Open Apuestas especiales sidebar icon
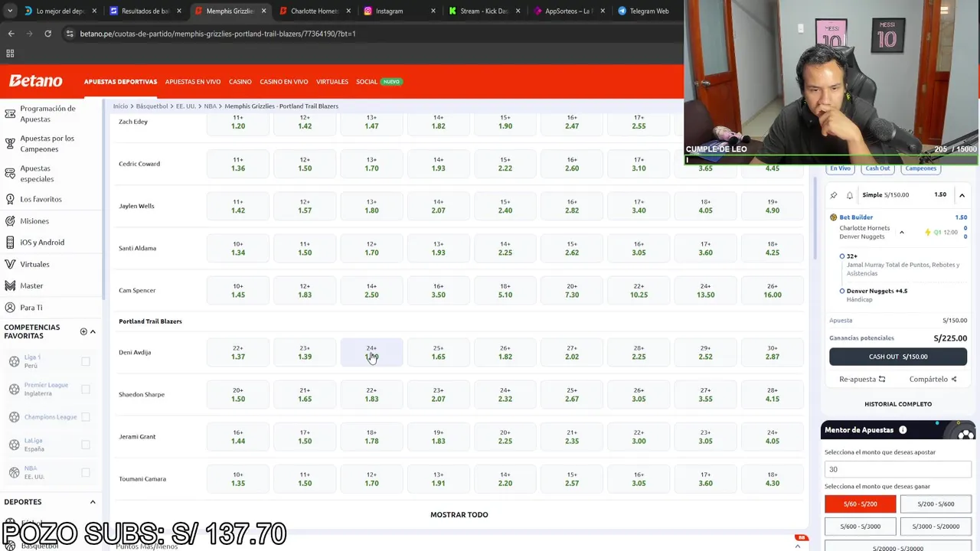Image resolution: width=980 pixels, height=551 pixels. click(x=10, y=174)
